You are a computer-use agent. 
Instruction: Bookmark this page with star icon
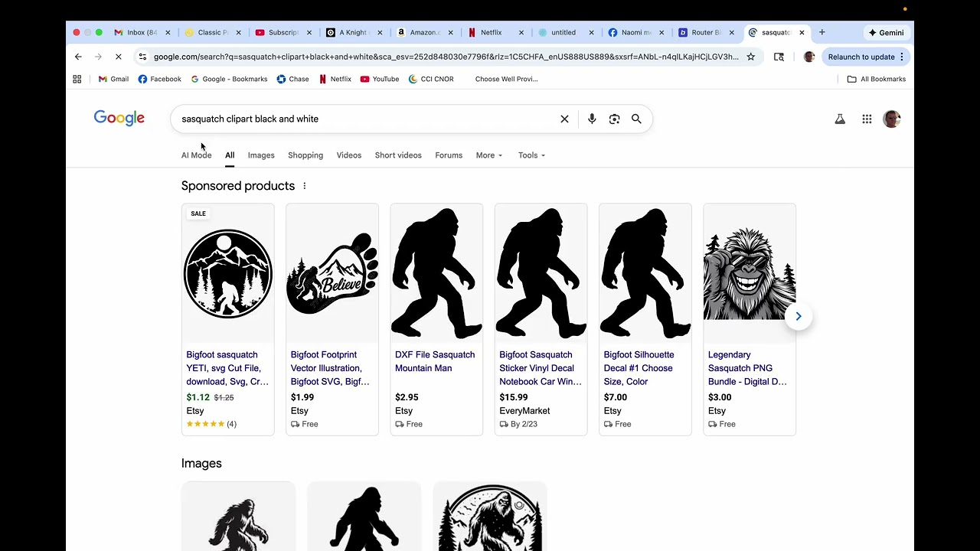tap(751, 57)
